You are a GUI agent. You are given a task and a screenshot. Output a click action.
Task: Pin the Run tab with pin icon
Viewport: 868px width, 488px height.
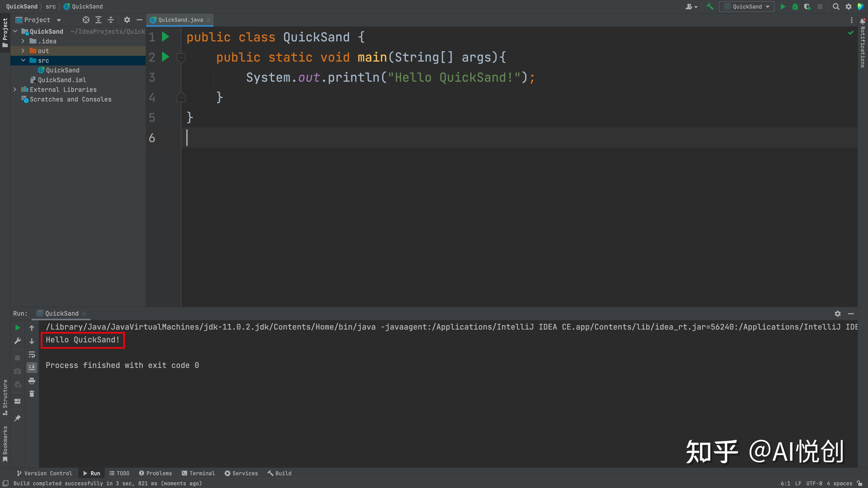coord(17,418)
